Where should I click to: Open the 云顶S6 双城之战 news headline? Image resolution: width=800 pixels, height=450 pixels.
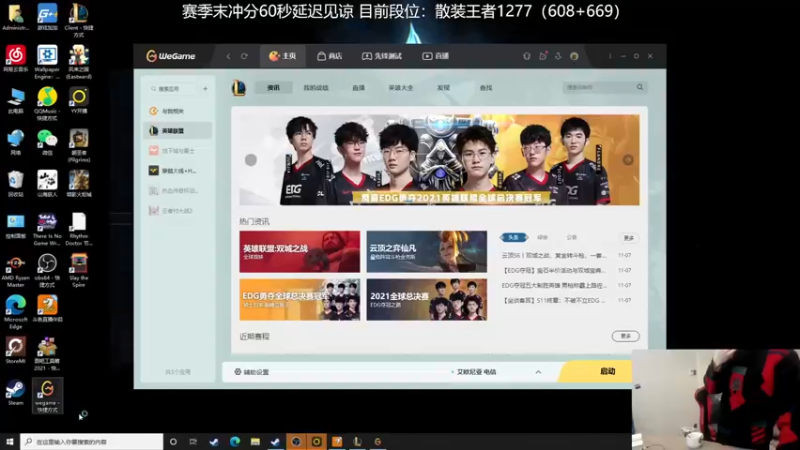(x=554, y=255)
